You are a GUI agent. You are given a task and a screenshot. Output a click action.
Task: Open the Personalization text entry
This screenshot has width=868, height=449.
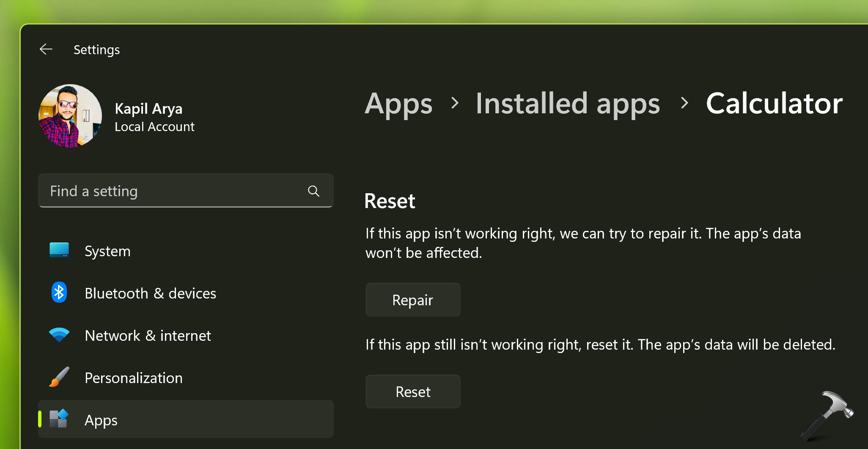(x=134, y=378)
